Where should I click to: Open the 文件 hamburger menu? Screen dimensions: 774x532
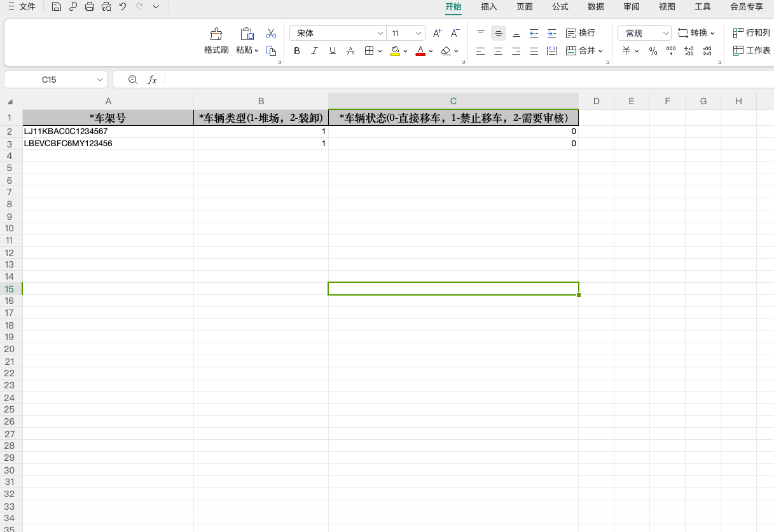[22, 7]
